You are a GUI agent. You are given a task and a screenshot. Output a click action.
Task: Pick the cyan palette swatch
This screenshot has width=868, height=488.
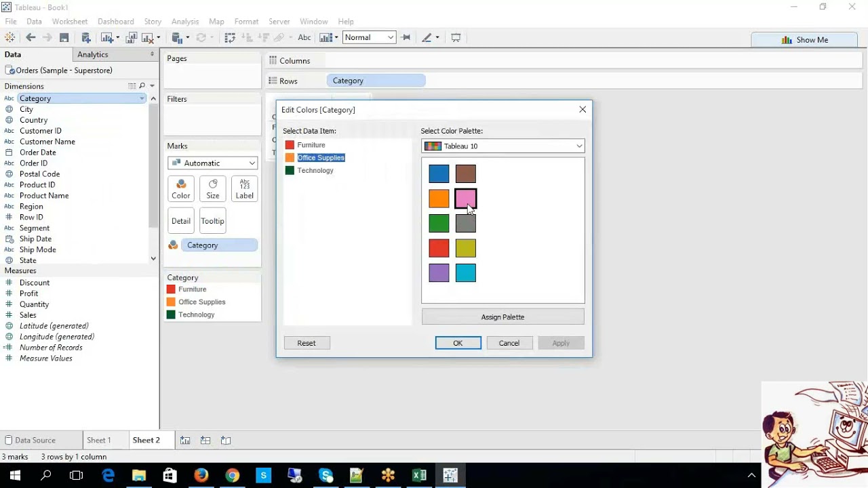(x=466, y=273)
